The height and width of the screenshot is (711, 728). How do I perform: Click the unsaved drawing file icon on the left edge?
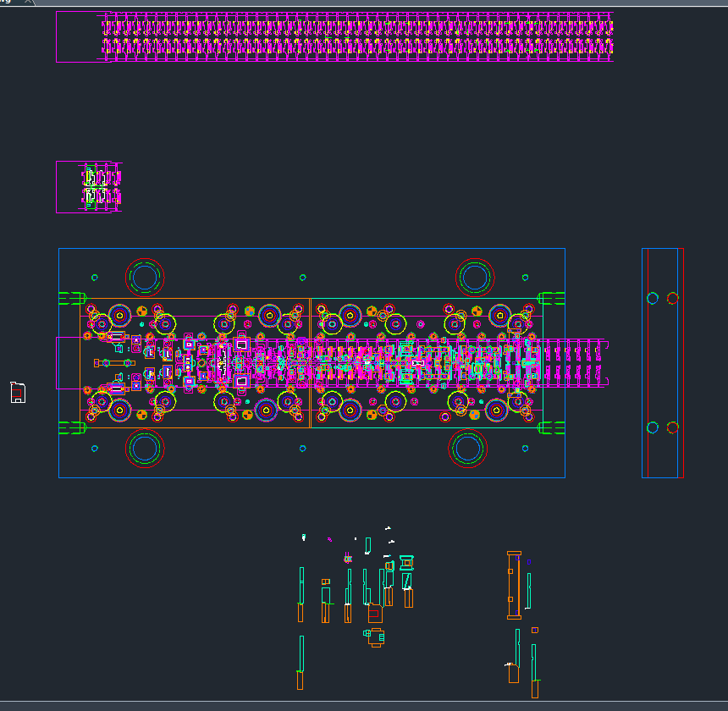pyautogui.click(x=17, y=392)
